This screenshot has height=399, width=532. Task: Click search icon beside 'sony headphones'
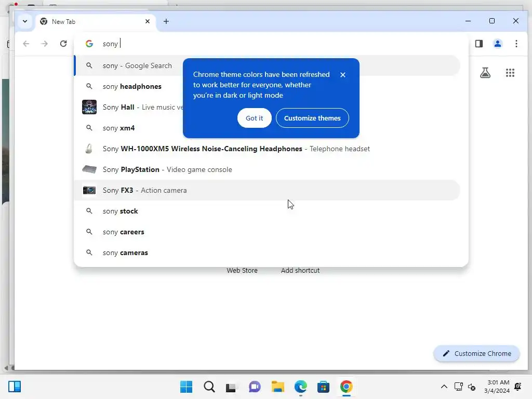pos(89,87)
